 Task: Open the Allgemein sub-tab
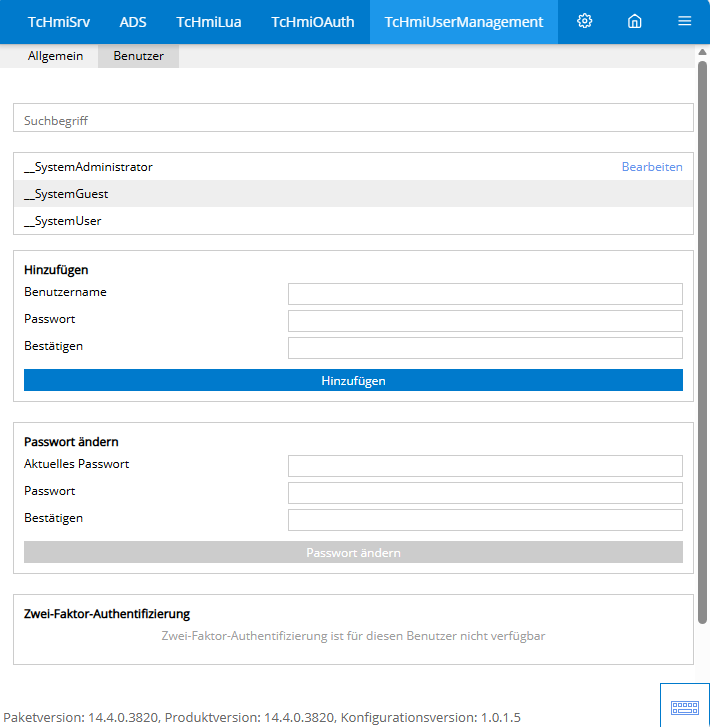(x=55, y=56)
